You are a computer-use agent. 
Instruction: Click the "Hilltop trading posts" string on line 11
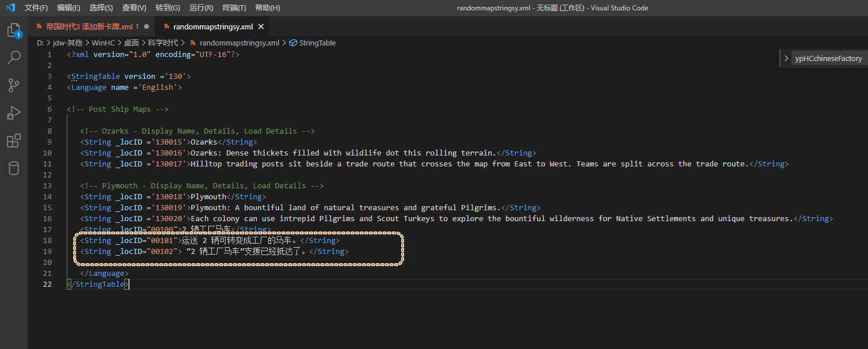point(470,164)
